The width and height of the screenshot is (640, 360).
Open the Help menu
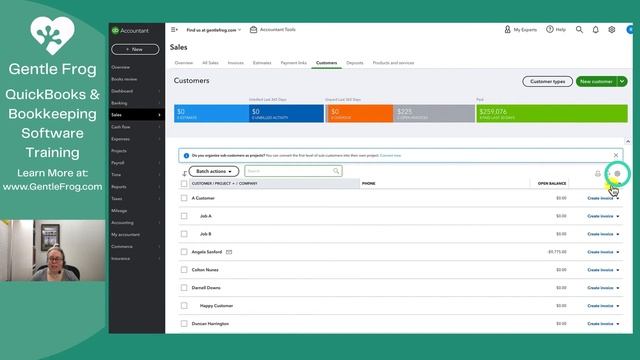point(556,30)
